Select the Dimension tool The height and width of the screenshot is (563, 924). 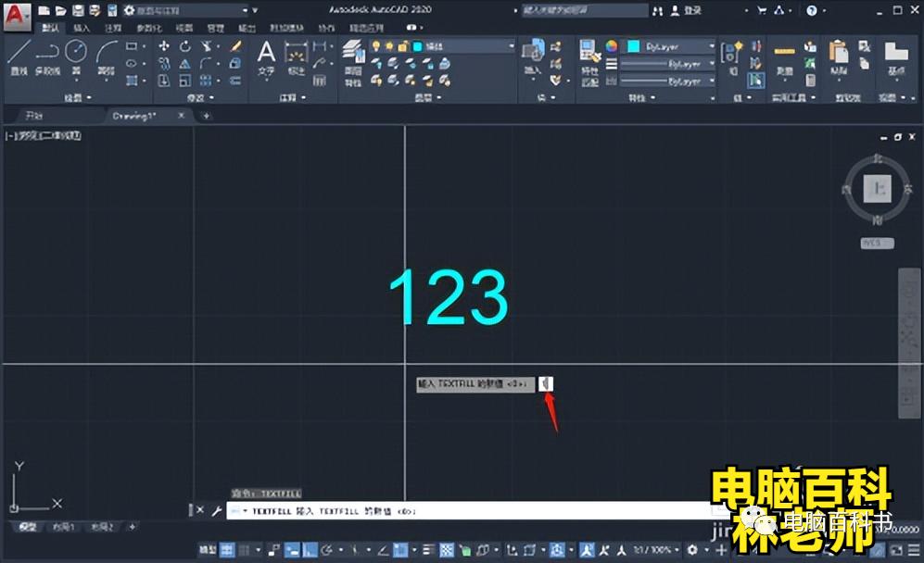pyautogui.click(x=296, y=57)
